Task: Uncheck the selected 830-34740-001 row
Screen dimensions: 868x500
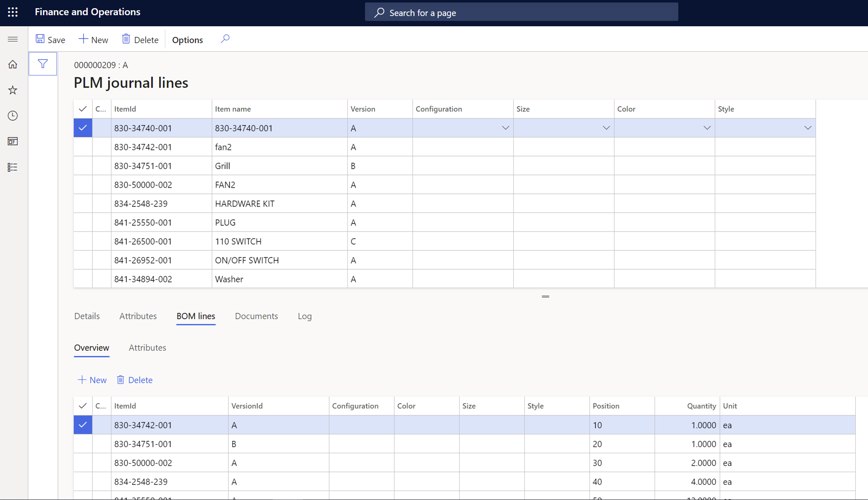Action: coord(83,128)
